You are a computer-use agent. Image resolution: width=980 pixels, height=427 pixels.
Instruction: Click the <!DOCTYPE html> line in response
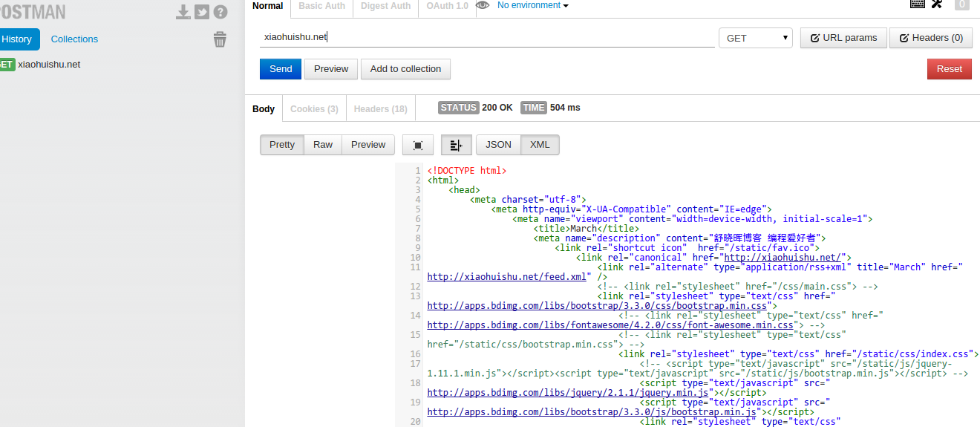point(467,171)
